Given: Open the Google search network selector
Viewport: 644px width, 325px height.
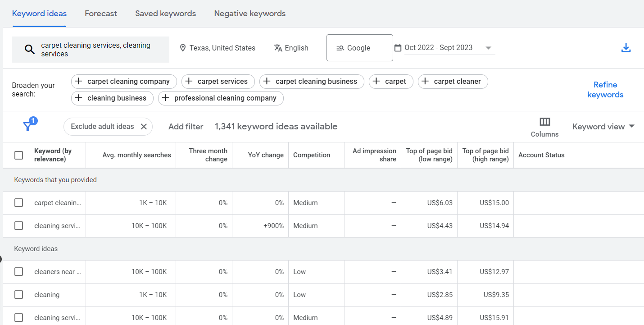Looking at the screenshot, I should (359, 48).
